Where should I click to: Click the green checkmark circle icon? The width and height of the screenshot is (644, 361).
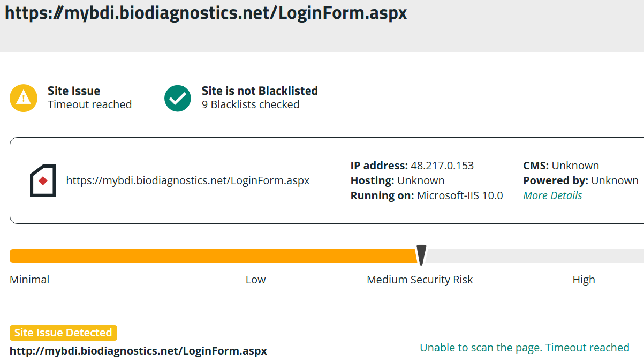178,98
